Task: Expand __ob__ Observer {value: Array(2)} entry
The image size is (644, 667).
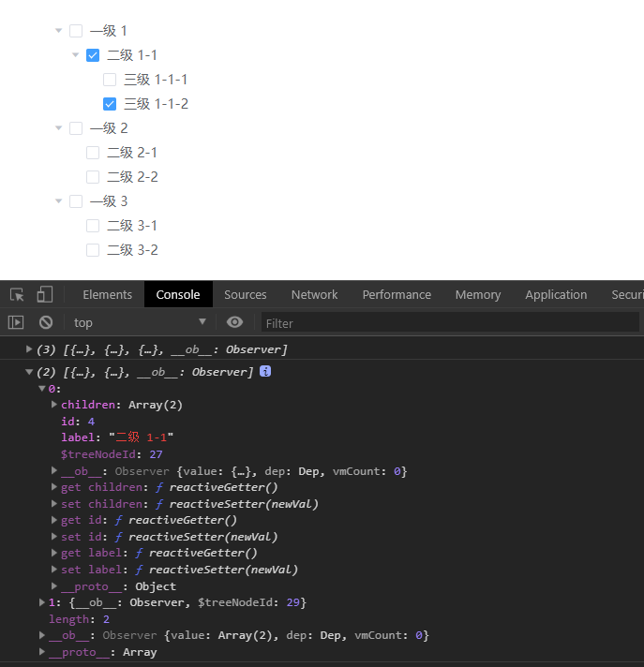Action: click(x=41, y=634)
